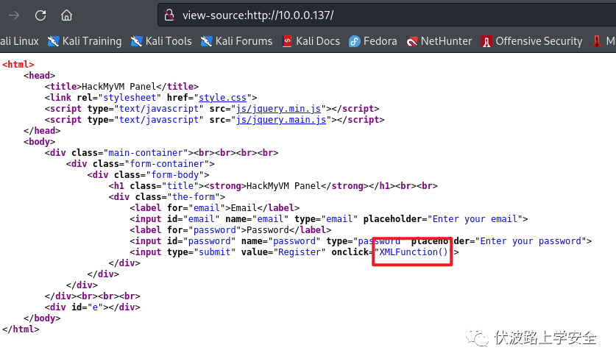Click the 'form-body' class value

(175, 175)
